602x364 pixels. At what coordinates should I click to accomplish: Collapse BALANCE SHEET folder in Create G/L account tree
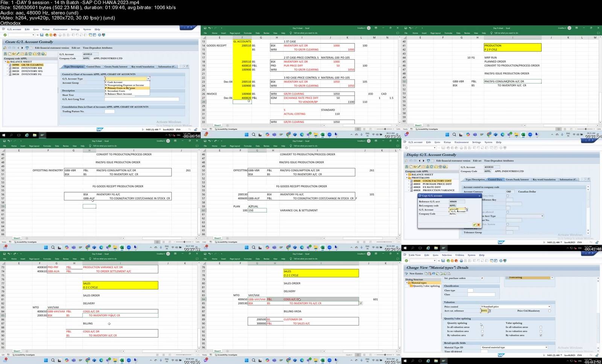pyautogui.click(x=6, y=62)
